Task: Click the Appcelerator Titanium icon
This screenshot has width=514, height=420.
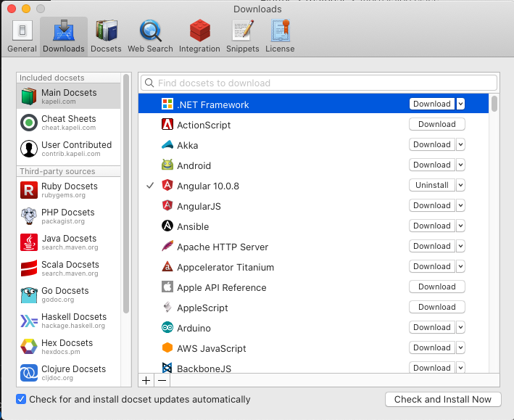Action: coord(167,266)
